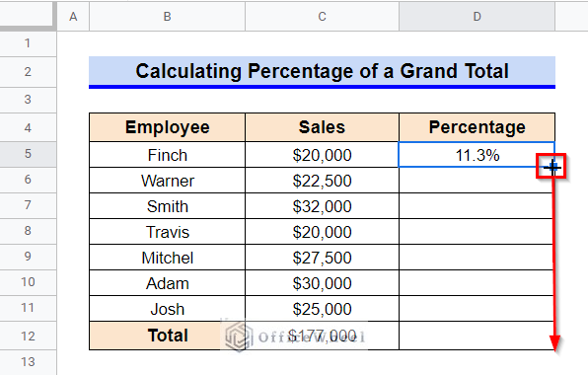Select column C header

[323, 17]
